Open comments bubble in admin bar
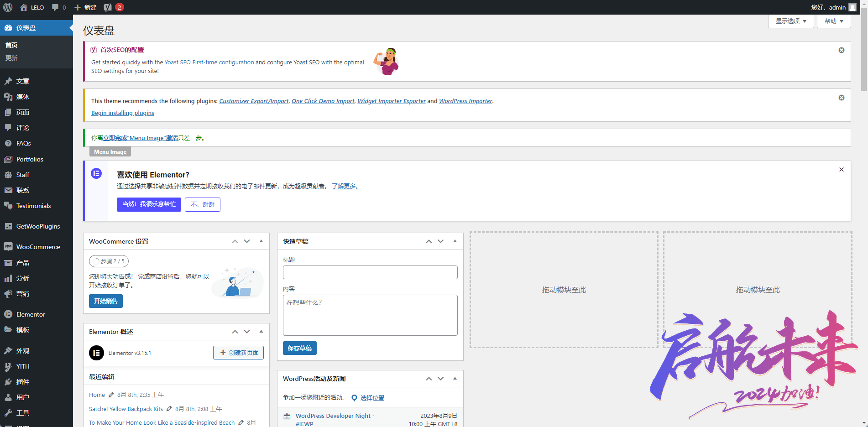The height and width of the screenshot is (427, 868). click(55, 7)
